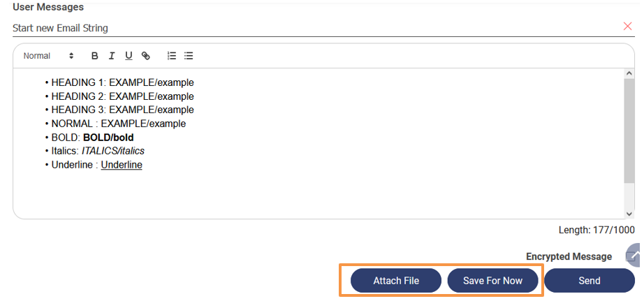Open the Normal text style dropdown

coord(48,56)
